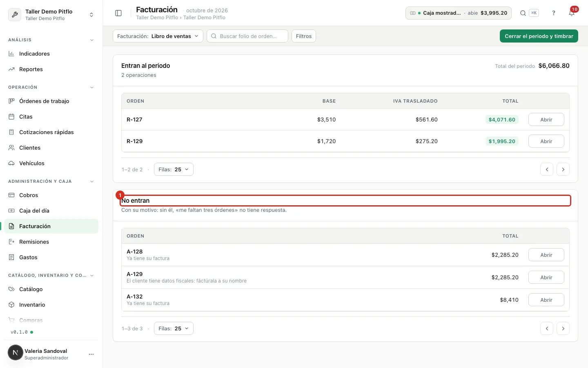Open Caja del día
The width and height of the screenshot is (588, 368).
coord(51,211)
